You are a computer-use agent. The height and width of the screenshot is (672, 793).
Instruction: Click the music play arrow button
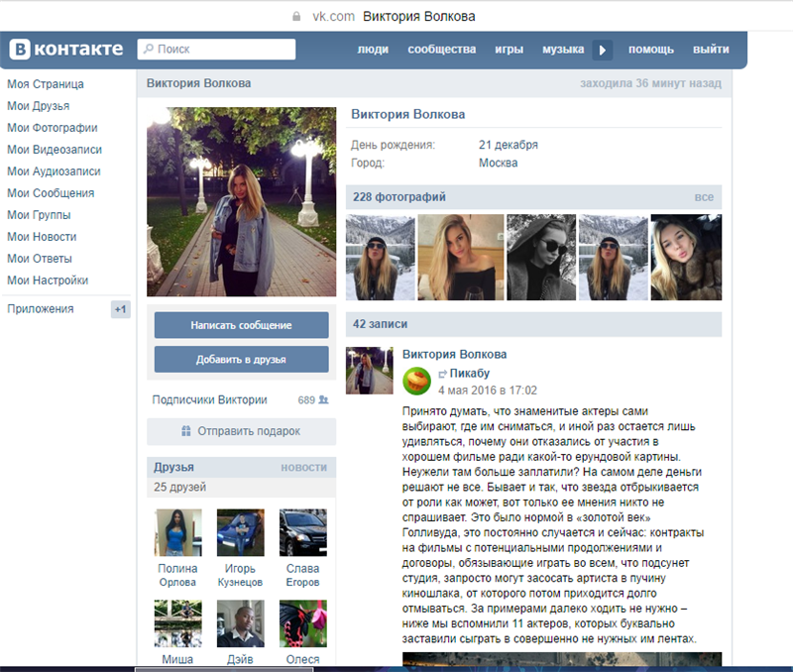[x=603, y=50]
